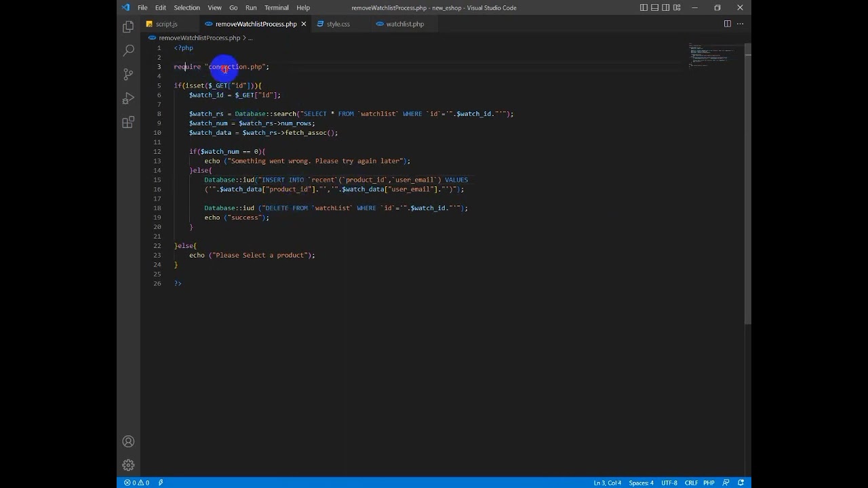Screen dimensions: 868x488
Task: Open the Accounts menu icon
Action: 128,441
